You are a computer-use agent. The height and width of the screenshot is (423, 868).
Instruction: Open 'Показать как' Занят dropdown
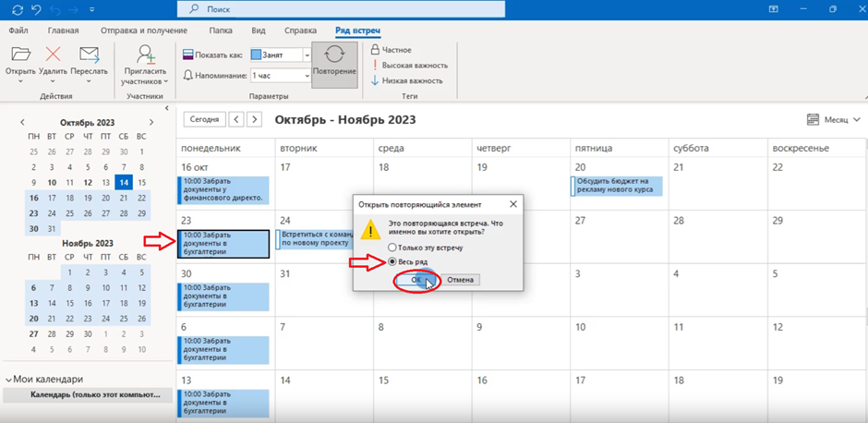[x=307, y=54]
